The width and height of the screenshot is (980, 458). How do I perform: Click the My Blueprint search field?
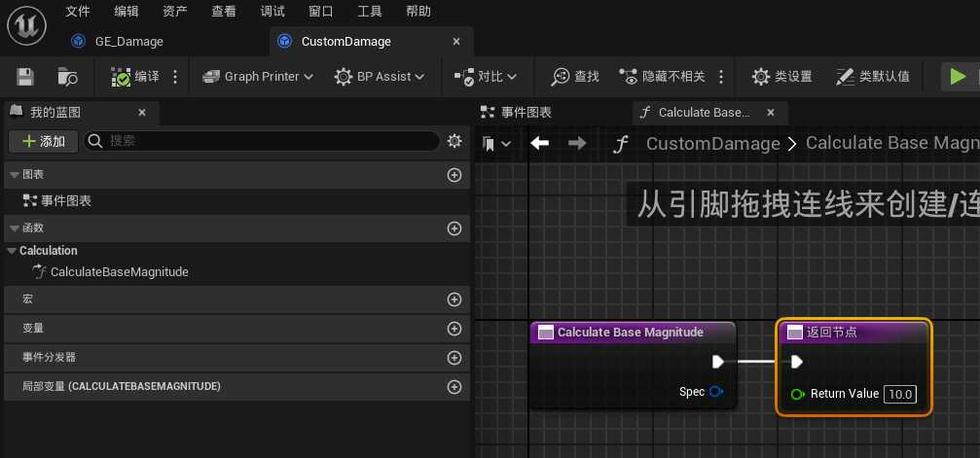[x=263, y=141]
